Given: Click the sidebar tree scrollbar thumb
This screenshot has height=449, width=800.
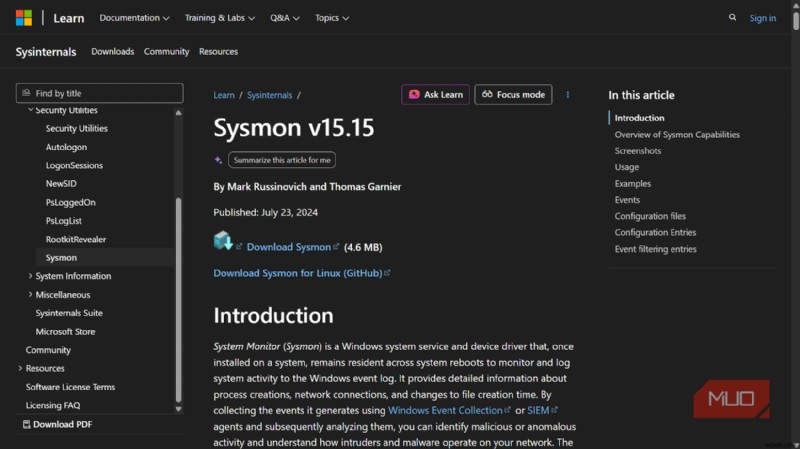Looking at the screenshot, I should [179, 299].
